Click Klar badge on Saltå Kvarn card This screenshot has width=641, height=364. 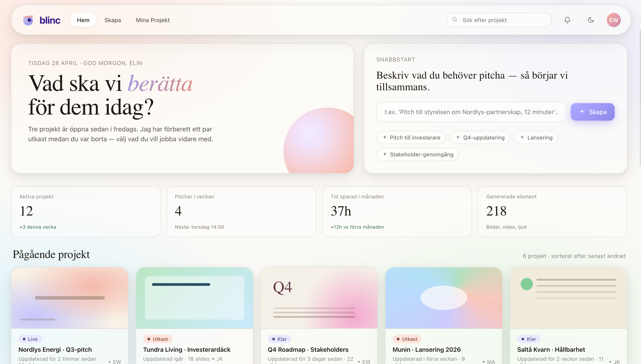tap(529, 339)
